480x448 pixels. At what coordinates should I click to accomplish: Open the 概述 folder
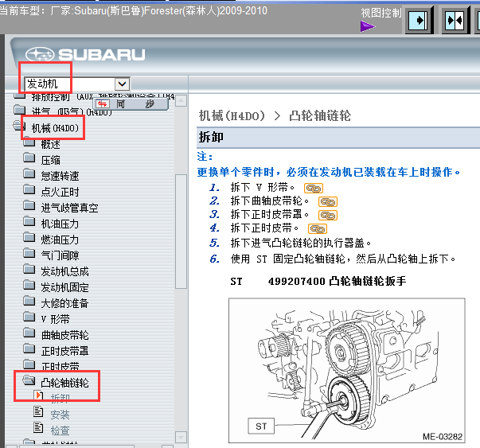[51, 144]
